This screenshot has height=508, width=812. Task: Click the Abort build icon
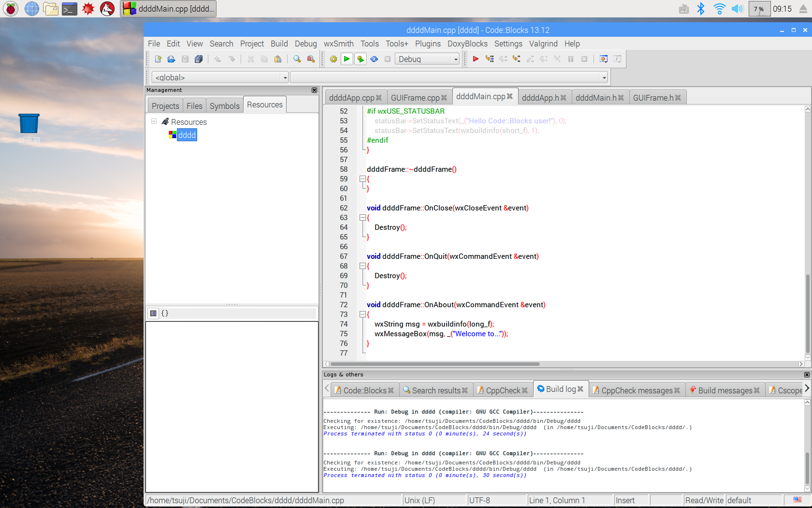(x=388, y=59)
